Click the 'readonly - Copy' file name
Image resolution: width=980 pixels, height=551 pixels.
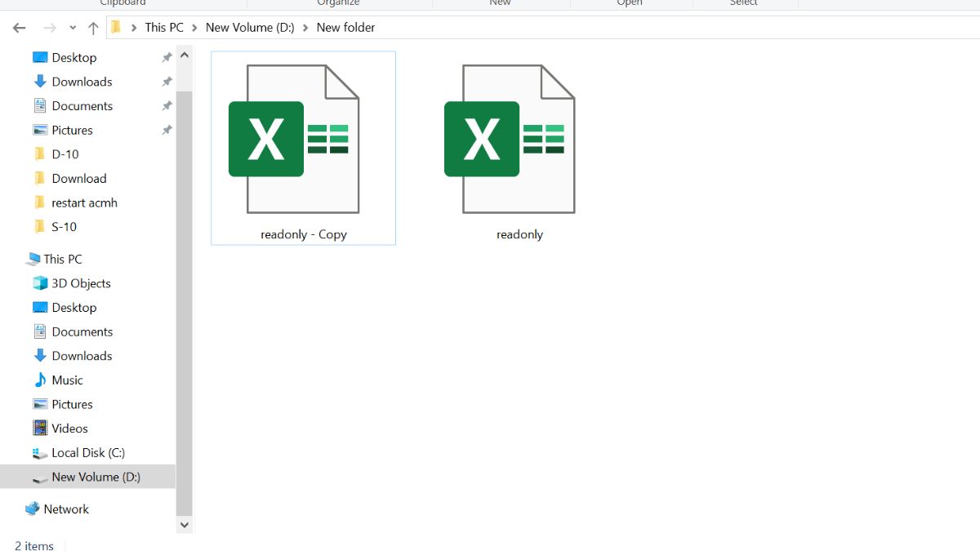304,234
